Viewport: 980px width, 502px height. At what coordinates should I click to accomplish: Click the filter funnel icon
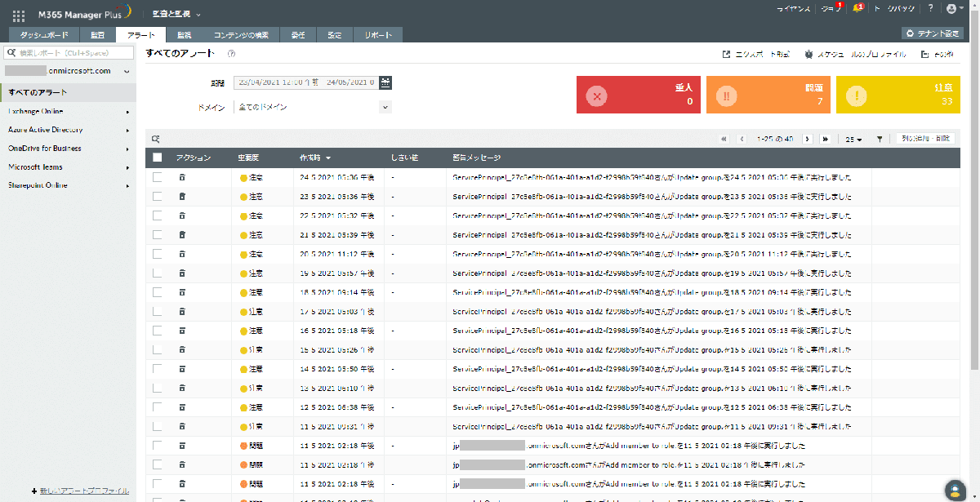(x=880, y=139)
